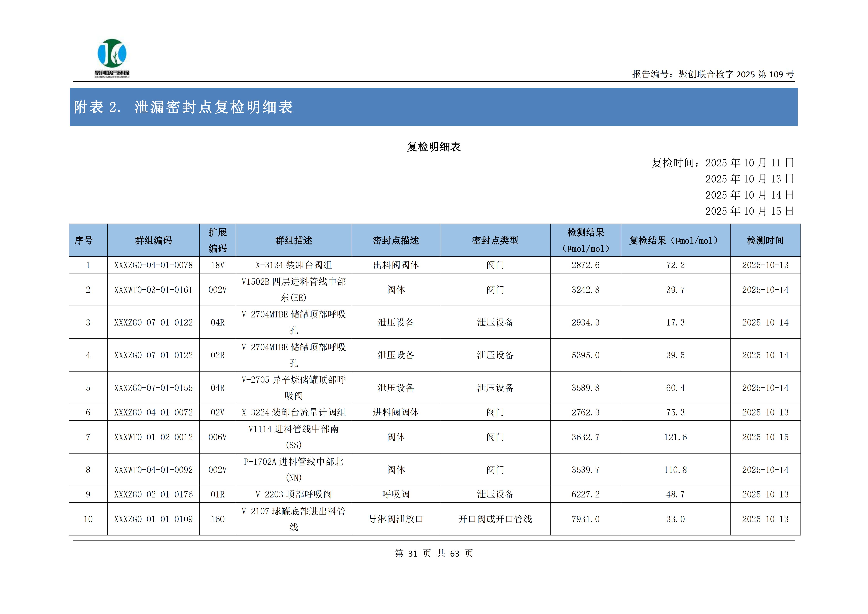868x614 pixels.
Task: Click group code XXXZG0-04-01-0078
Action: click(x=153, y=265)
